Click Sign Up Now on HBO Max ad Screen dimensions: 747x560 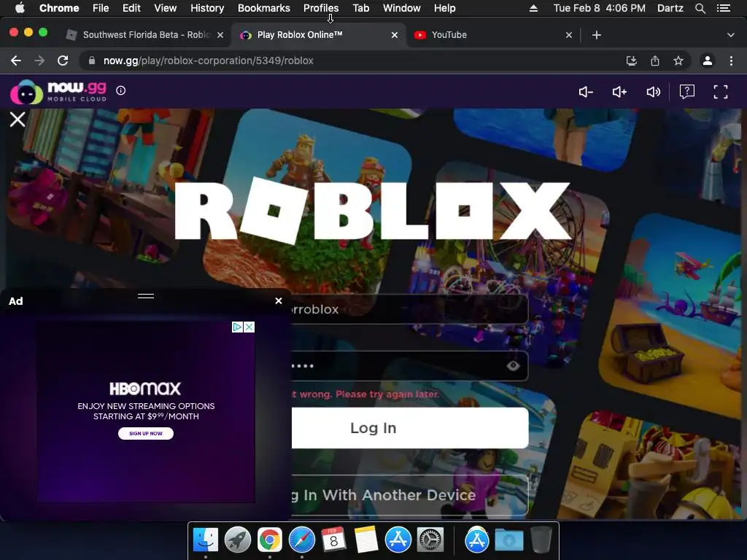[146, 433]
